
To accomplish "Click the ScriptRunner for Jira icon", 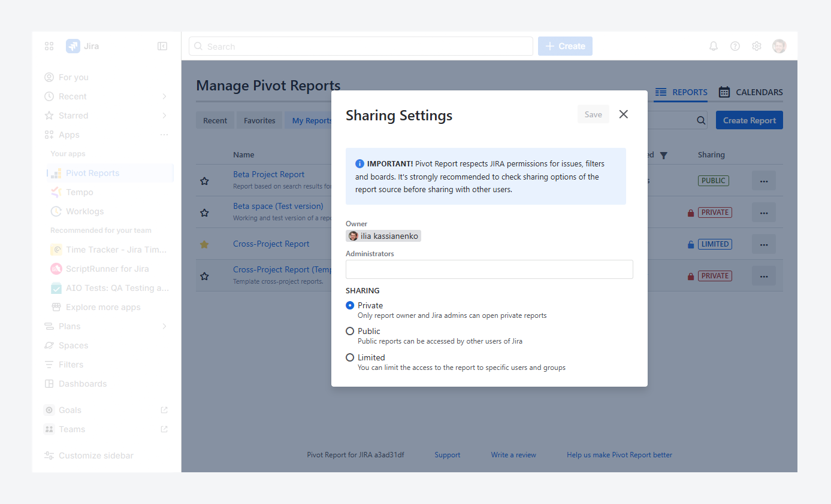I will point(56,269).
